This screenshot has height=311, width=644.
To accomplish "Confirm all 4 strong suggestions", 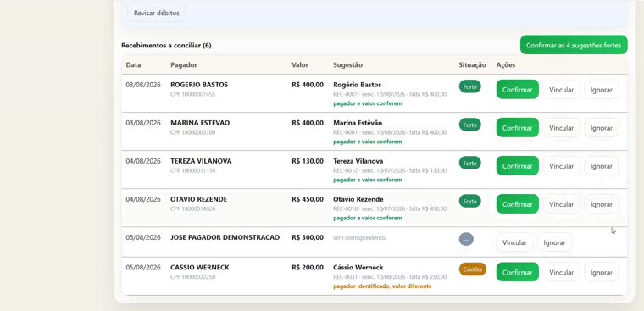I will (x=574, y=45).
